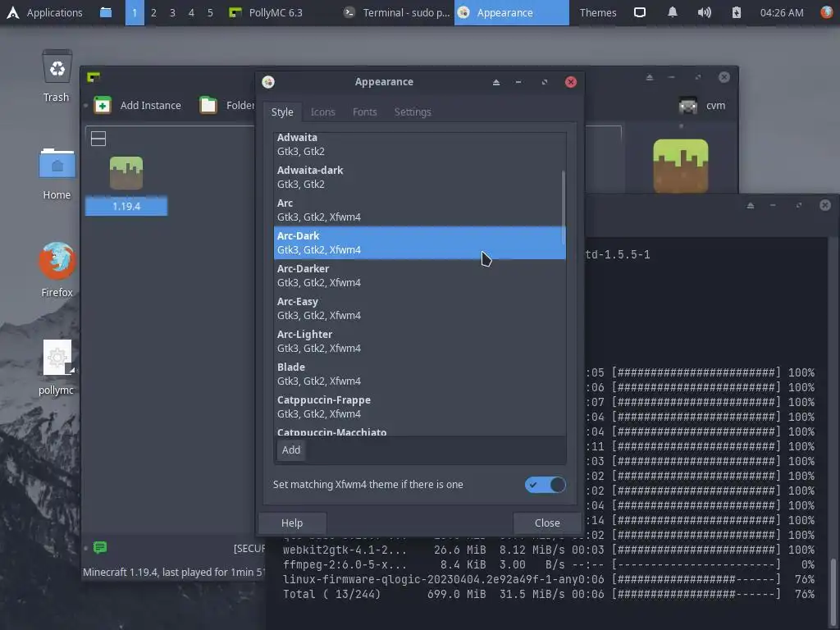This screenshot has width=840, height=630.
Task: Select the Arc-Darker theme
Action: [x=419, y=276]
